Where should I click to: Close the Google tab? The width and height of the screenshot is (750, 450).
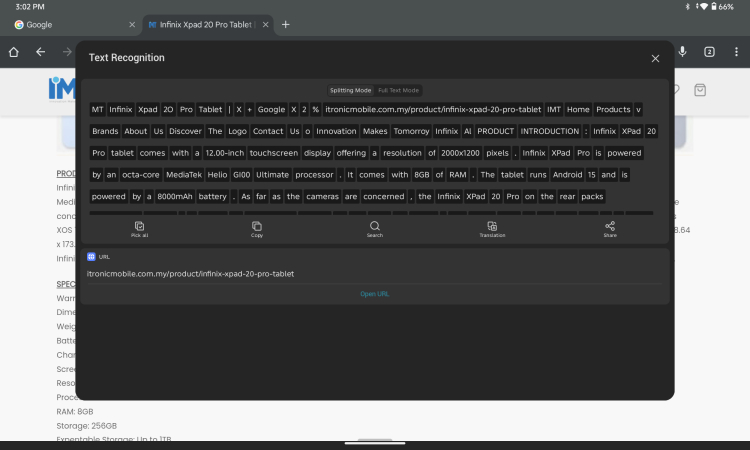[x=132, y=25]
